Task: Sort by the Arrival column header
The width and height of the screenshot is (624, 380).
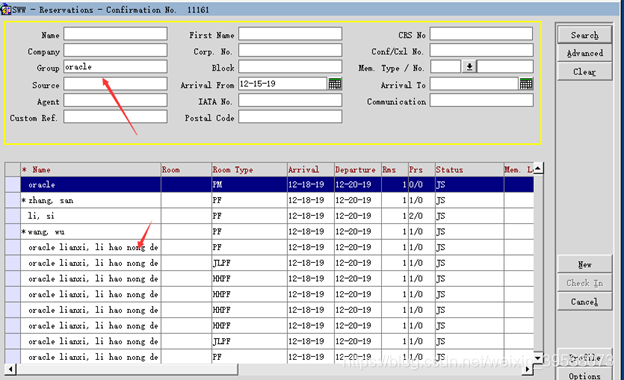Action: tap(311, 170)
